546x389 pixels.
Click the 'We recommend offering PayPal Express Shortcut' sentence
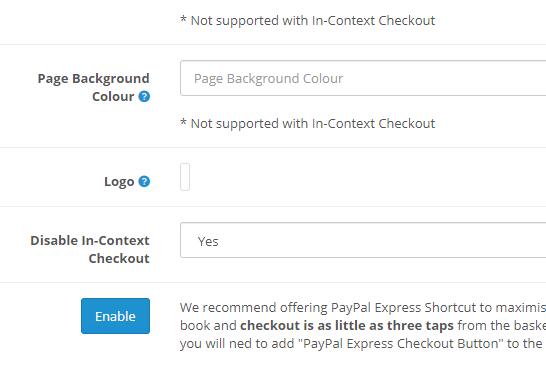[x=363, y=308]
